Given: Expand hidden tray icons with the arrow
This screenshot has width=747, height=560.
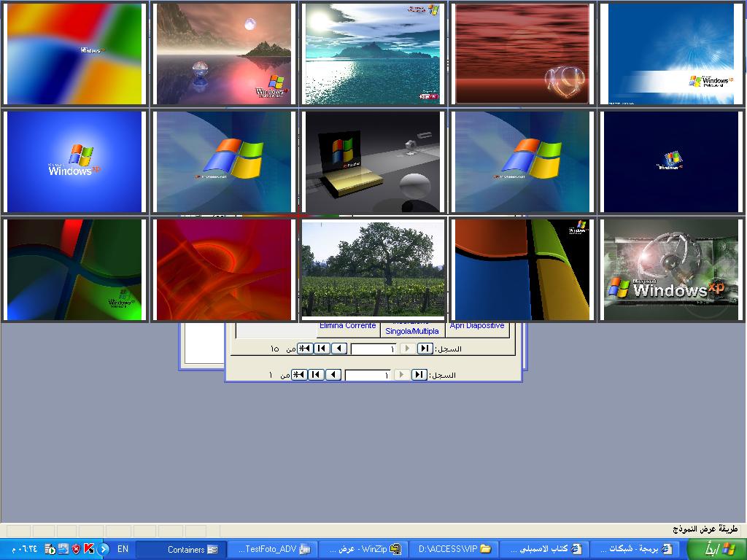Looking at the screenshot, I should [x=104, y=549].
